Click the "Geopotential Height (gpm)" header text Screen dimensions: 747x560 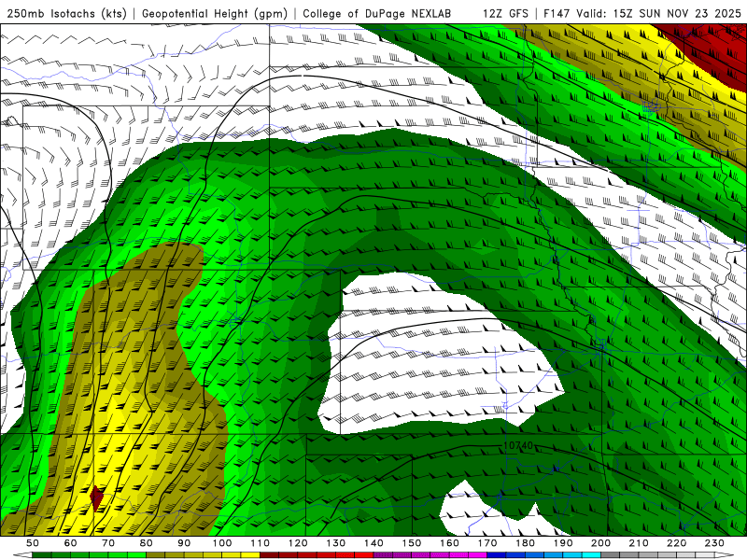tap(215, 13)
